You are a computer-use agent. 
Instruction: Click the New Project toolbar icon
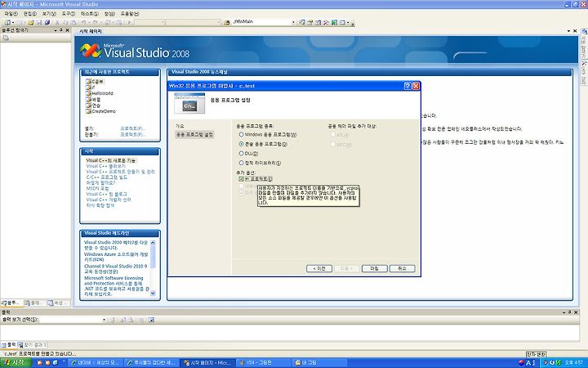pyautogui.click(x=7, y=23)
